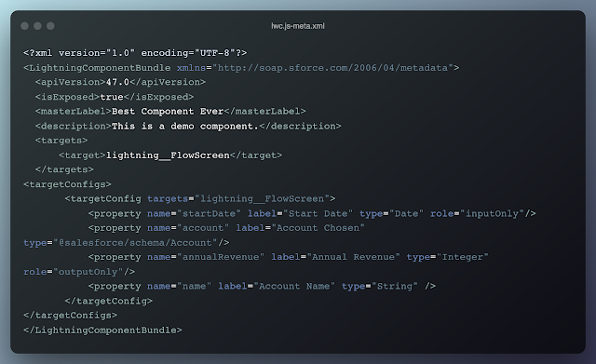596x364 pixels.
Task: Click the first gray window dot
Action: click(x=25, y=26)
